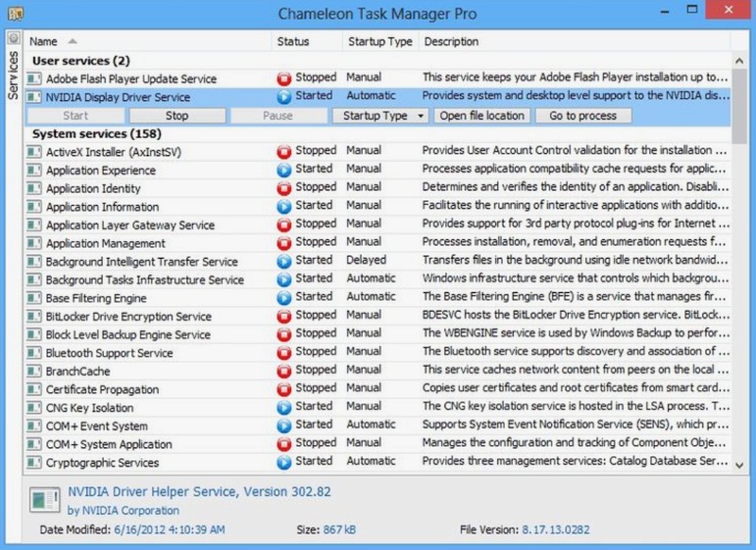Collapse the User services (2) group
Screen dimensions: 756x550
click(81, 60)
